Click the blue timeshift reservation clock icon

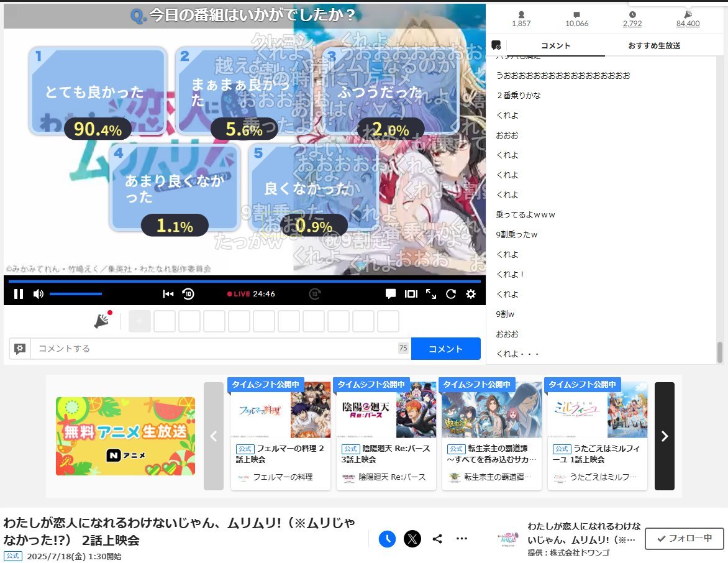click(387, 539)
